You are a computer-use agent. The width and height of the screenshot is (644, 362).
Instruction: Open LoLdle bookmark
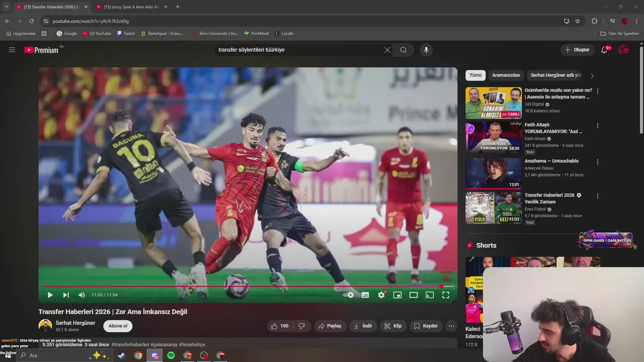[x=284, y=34]
